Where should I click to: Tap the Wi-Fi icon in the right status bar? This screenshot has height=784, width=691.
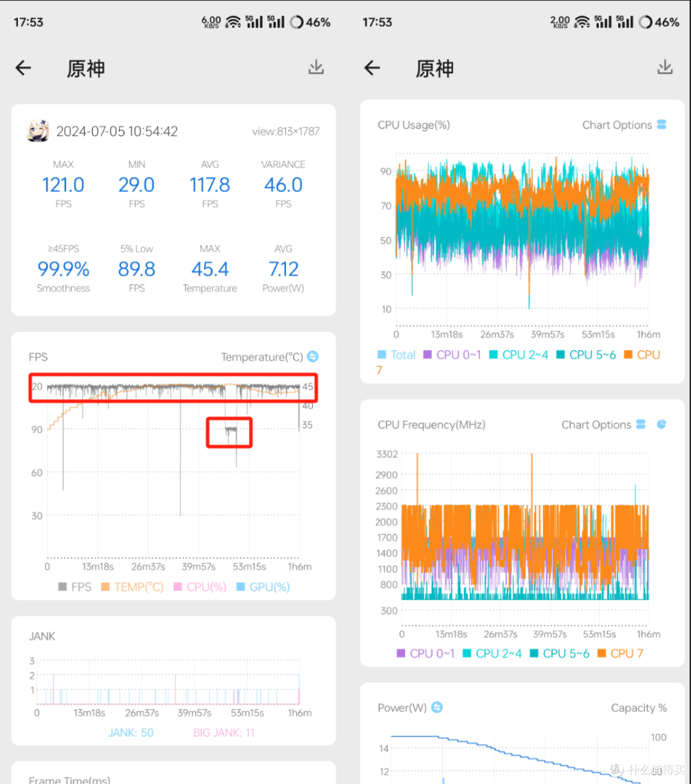(582, 22)
